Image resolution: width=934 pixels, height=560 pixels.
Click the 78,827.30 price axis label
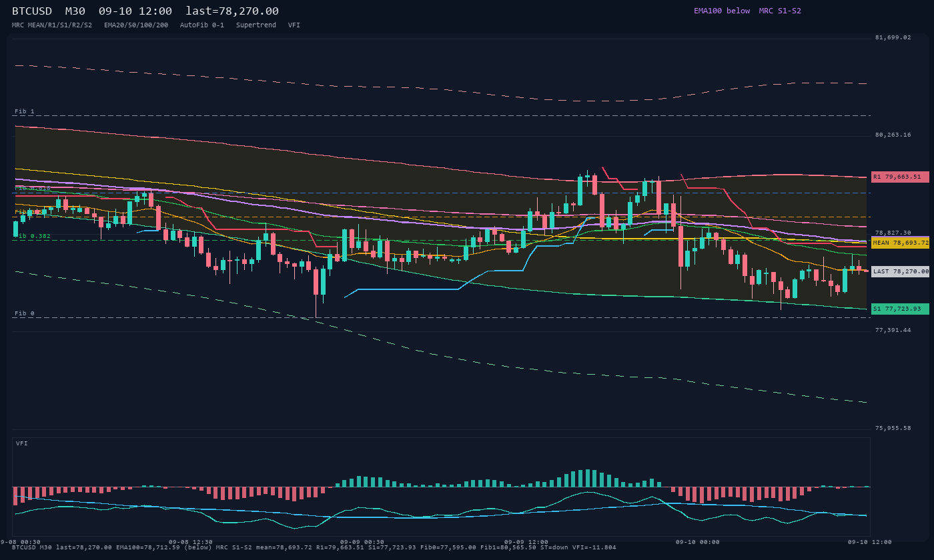tap(893, 233)
